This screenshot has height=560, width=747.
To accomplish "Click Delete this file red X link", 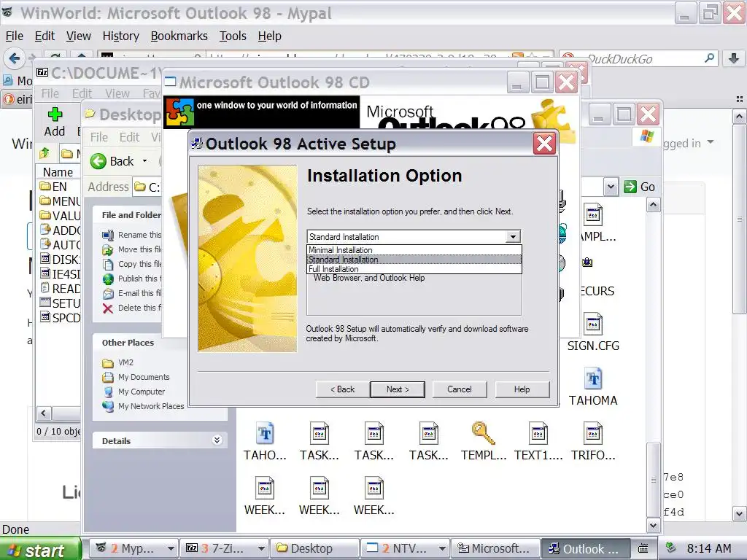I will [108, 308].
